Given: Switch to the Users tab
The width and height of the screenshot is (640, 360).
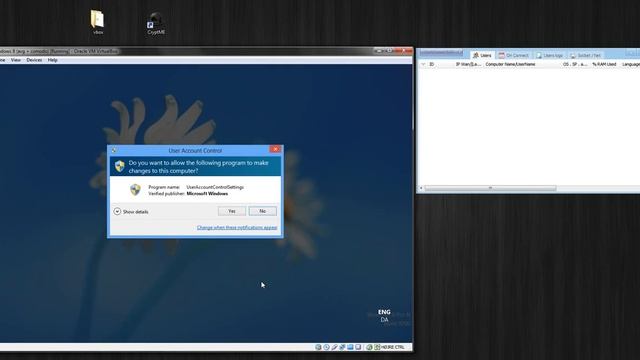Looking at the screenshot, I should 482,55.
